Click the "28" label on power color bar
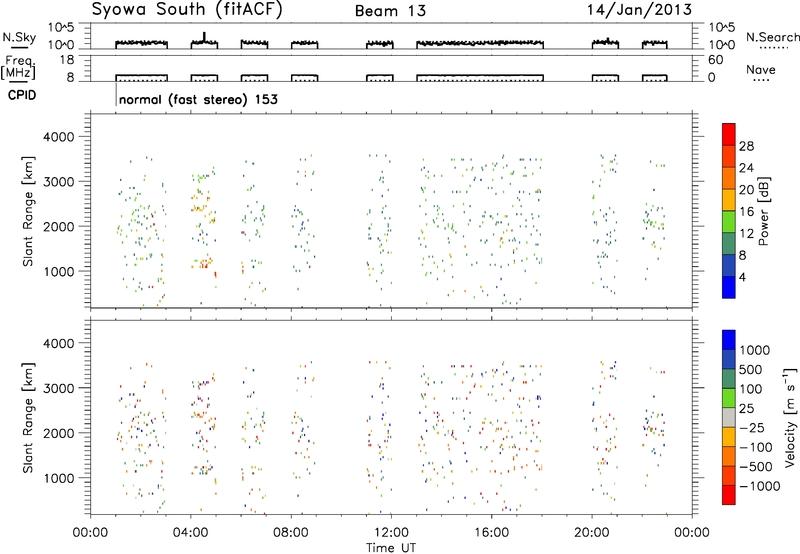Screen dimensions: 800x554 746,146
